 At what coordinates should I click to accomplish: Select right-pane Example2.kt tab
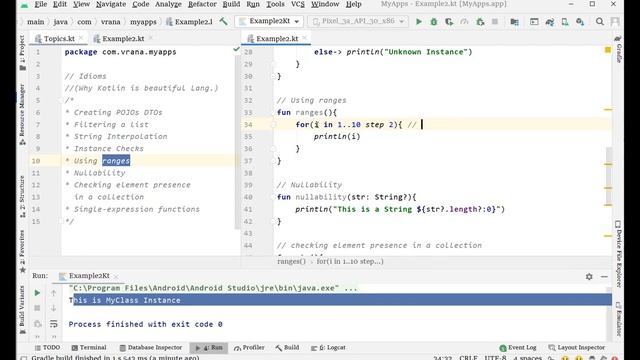pos(277,39)
